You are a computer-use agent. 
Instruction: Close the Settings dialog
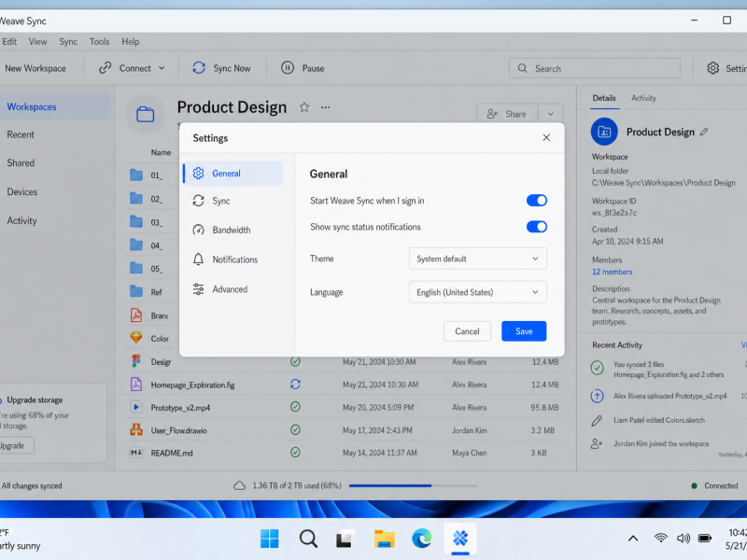click(546, 137)
